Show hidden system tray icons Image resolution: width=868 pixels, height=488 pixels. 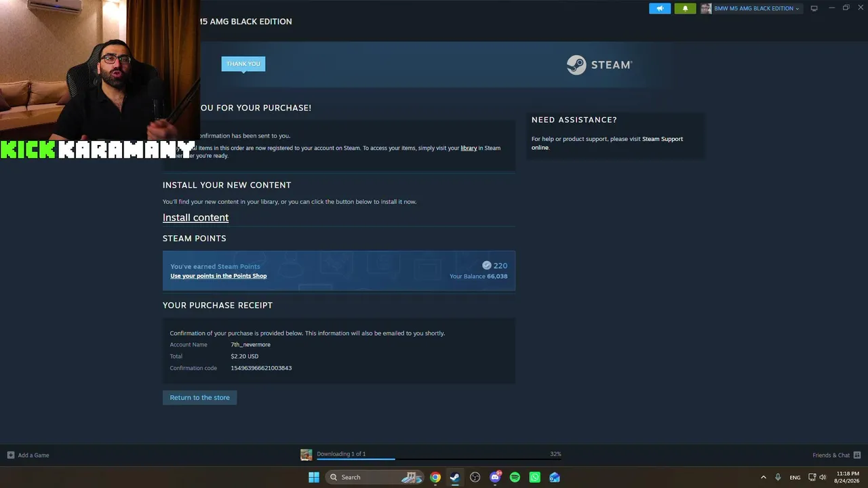[764, 477]
